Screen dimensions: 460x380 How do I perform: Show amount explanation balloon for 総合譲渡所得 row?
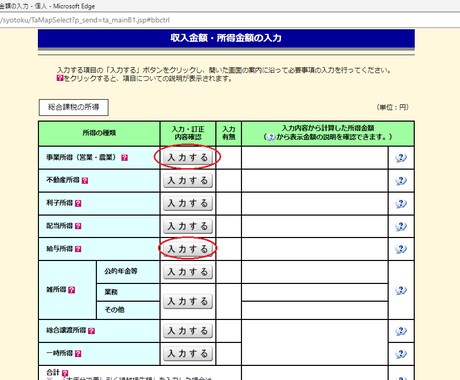tap(401, 331)
